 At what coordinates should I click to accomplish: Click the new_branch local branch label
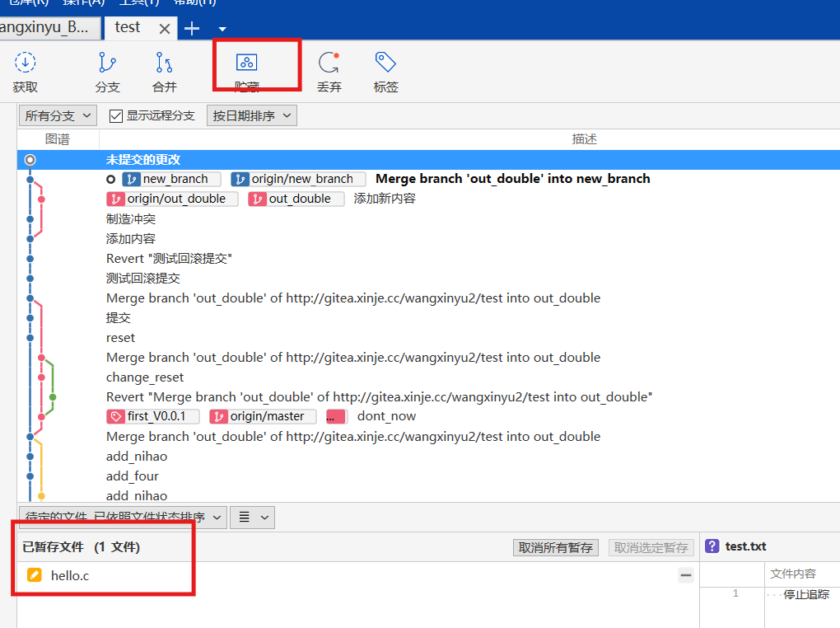pyautogui.click(x=171, y=179)
